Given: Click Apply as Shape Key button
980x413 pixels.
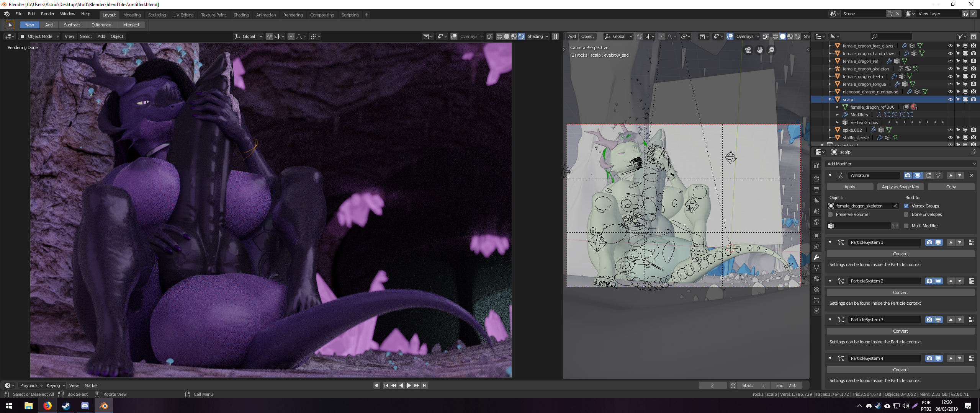Looking at the screenshot, I should point(900,187).
